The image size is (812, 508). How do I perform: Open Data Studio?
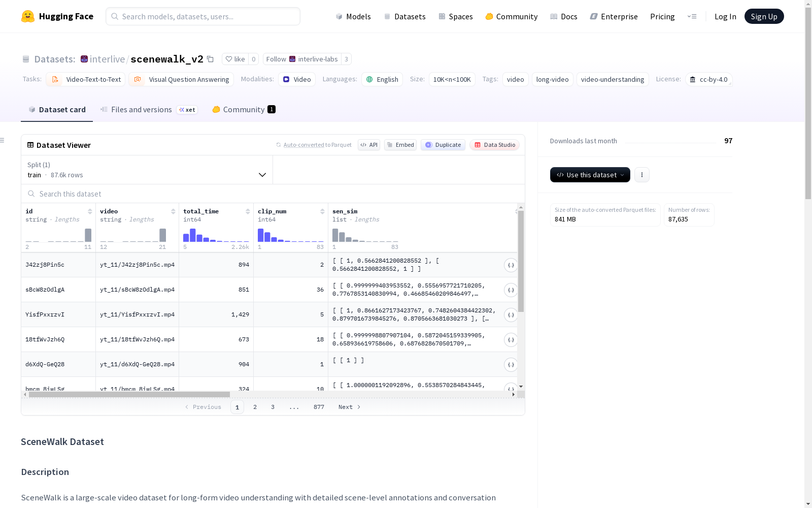(495, 145)
